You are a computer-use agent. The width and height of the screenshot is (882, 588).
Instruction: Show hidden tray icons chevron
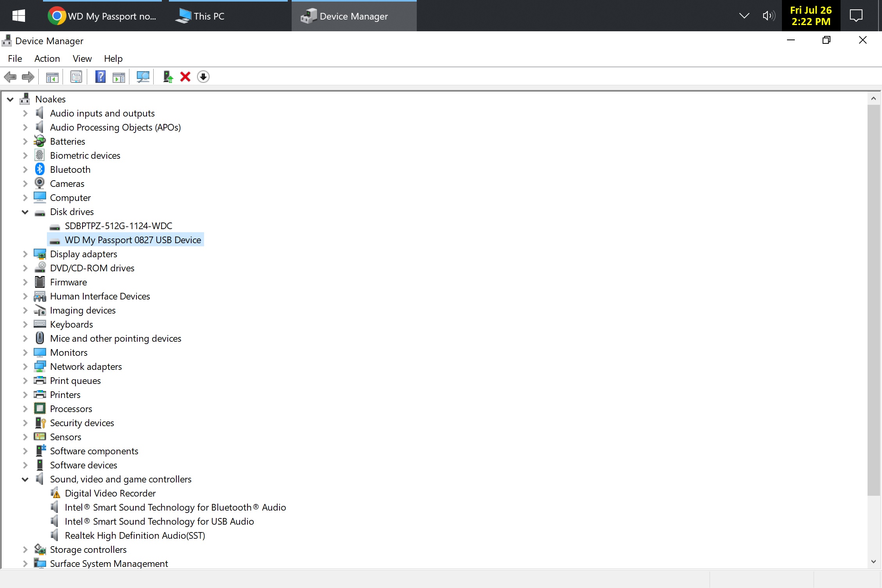point(744,16)
